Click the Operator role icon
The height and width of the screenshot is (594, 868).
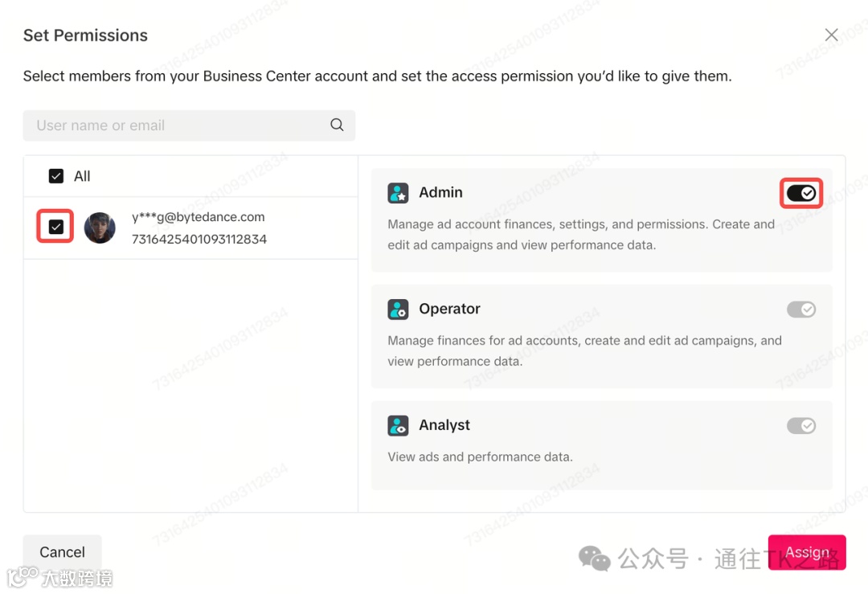(398, 309)
